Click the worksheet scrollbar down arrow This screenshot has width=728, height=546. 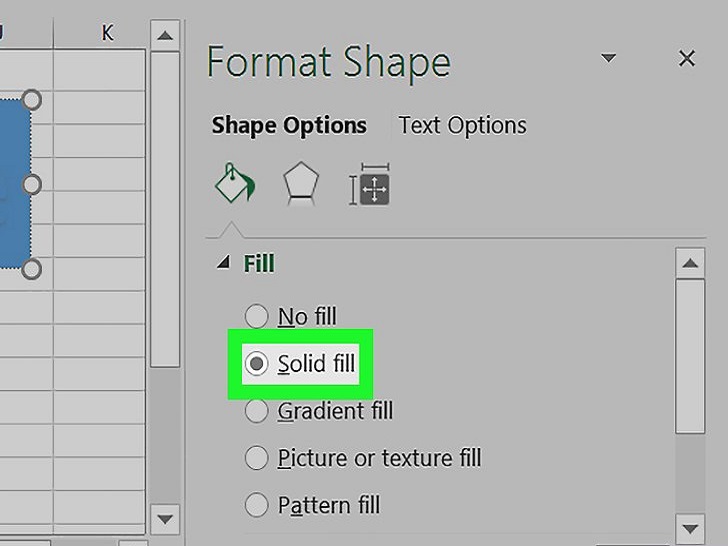pos(165,519)
